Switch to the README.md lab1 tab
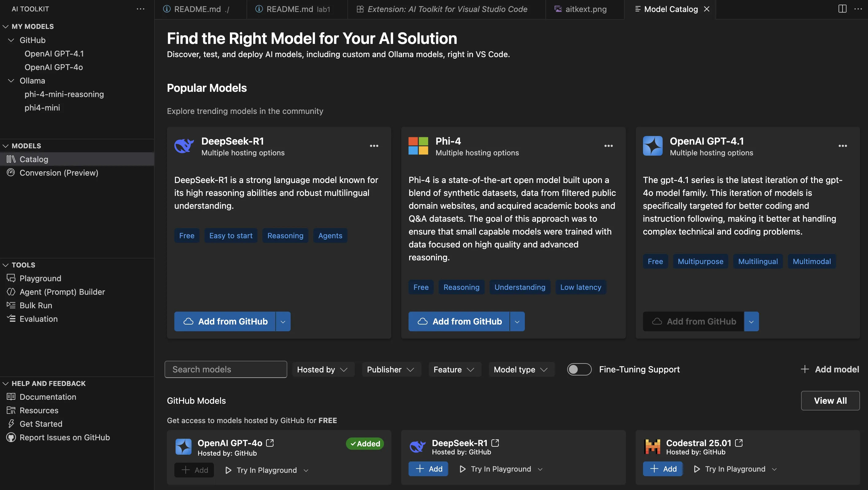Screen dimensions: 868x490 297,9
